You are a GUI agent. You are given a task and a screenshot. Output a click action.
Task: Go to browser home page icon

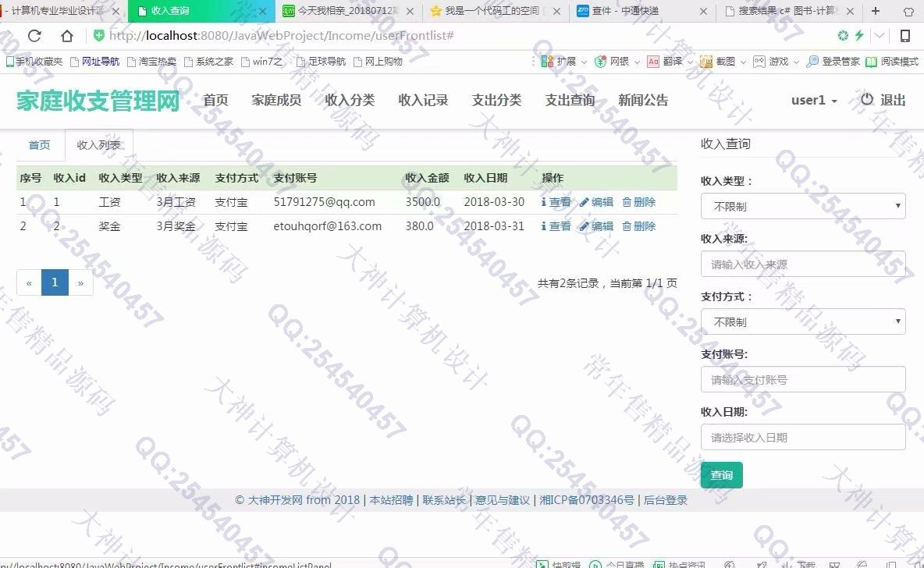pyautogui.click(x=67, y=36)
